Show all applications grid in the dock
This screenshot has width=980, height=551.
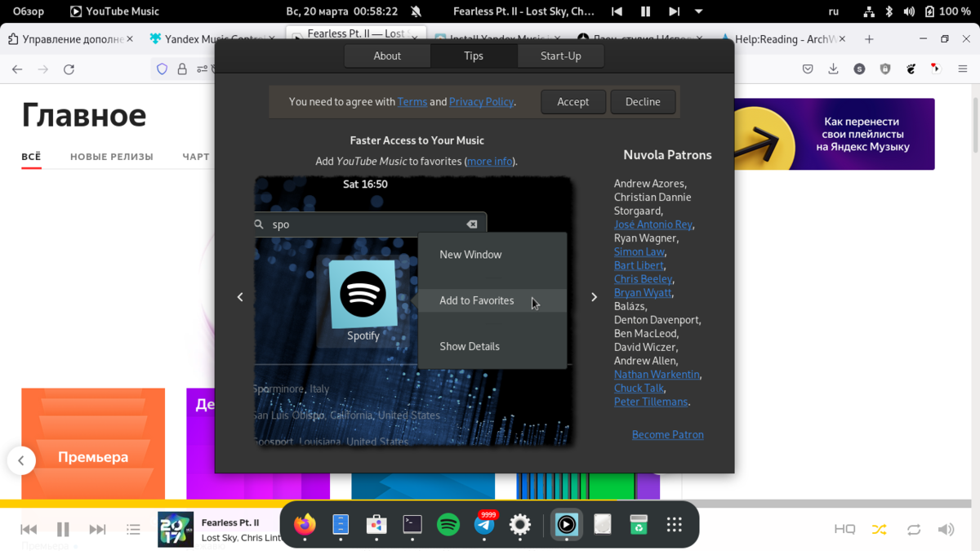(675, 525)
